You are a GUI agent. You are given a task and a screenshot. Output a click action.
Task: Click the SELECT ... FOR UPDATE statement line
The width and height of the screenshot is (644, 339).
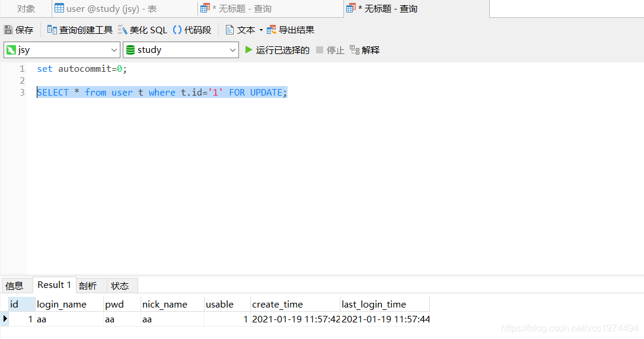(x=162, y=92)
